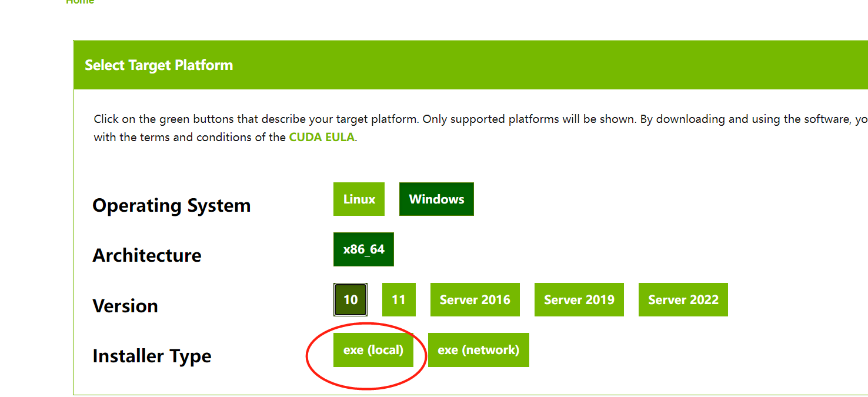The width and height of the screenshot is (868, 397).
Task: Go to the Home breadcrumb link
Action: 80,2
